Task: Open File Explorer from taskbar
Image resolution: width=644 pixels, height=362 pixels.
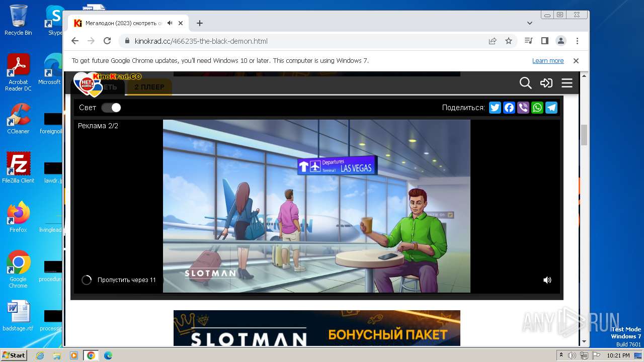Action: coord(57,355)
